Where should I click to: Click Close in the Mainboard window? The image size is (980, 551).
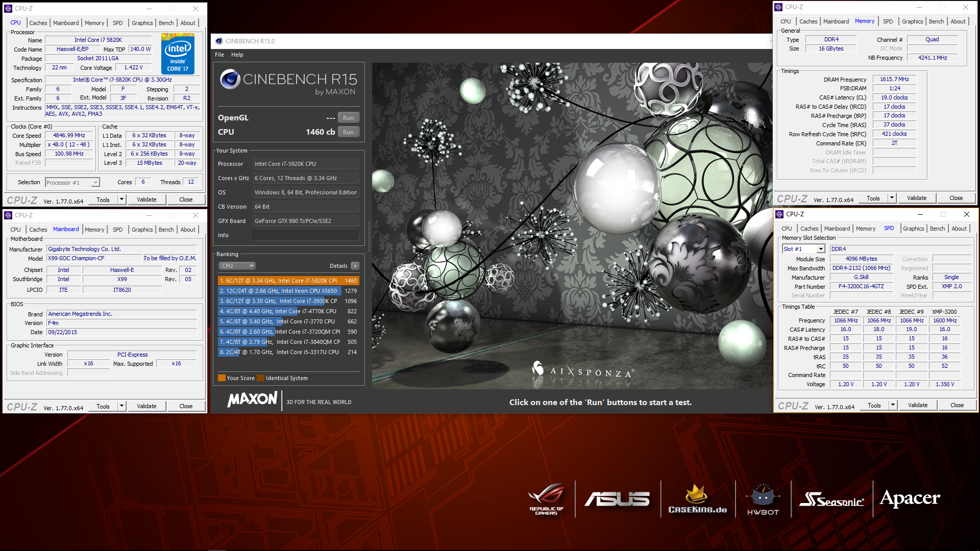pyautogui.click(x=186, y=406)
